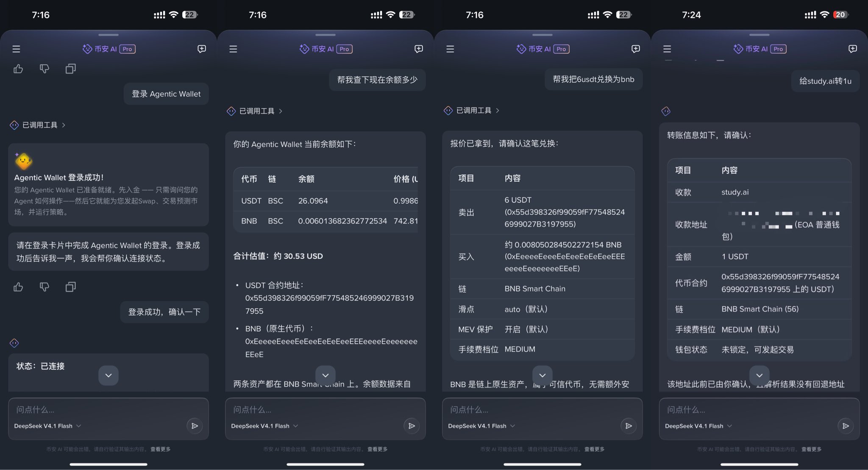Start new chat in Agentic Wallet login screen
This screenshot has width=868, height=470.
(x=202, y=49)
